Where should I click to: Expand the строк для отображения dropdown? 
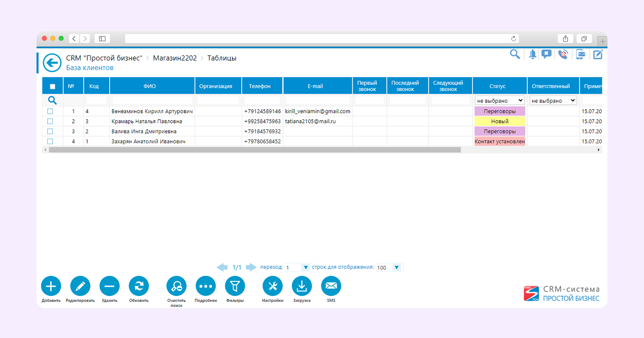396,267
